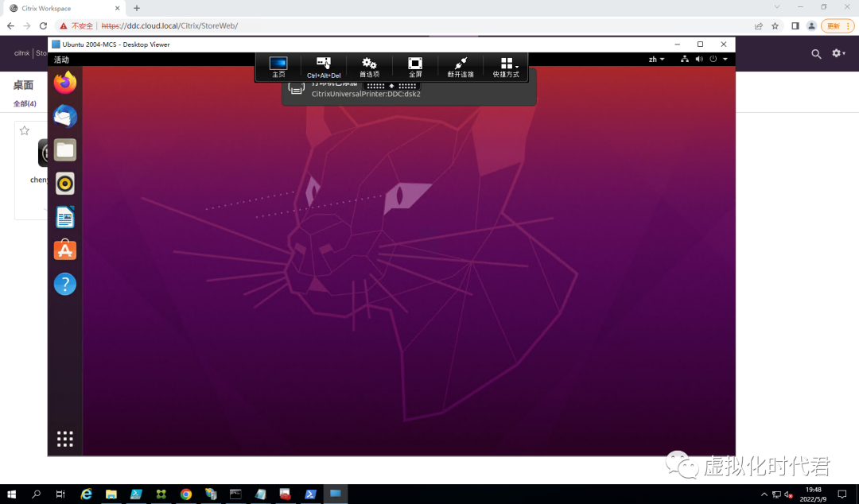Click 断开连接 Disconnect in Citrix toolbar
859x504 pixels.
(x=461, y=67)
